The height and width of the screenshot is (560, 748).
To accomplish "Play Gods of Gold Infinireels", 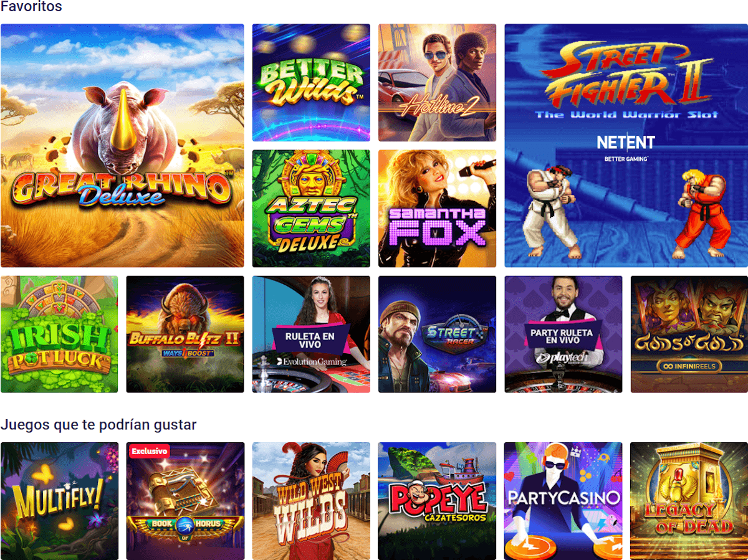I will [689, 335].
